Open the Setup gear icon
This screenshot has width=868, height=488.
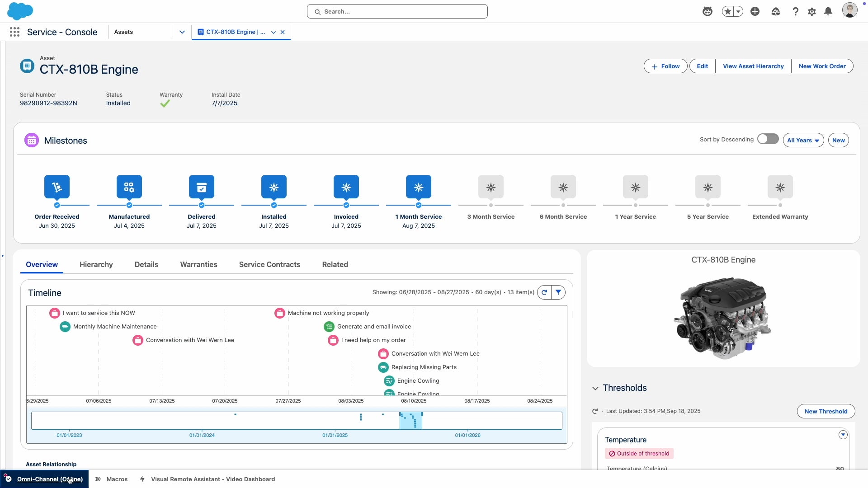click(x=812, y=12)
